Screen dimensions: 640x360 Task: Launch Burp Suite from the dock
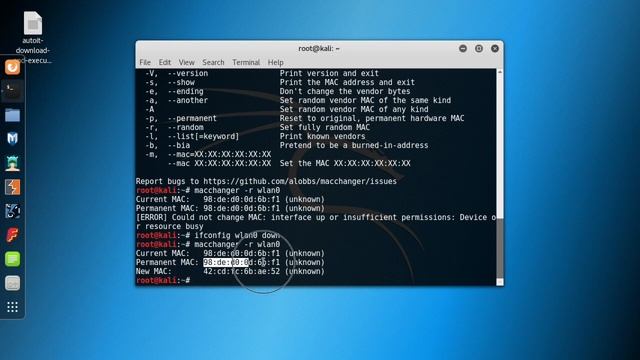[12, 187]
